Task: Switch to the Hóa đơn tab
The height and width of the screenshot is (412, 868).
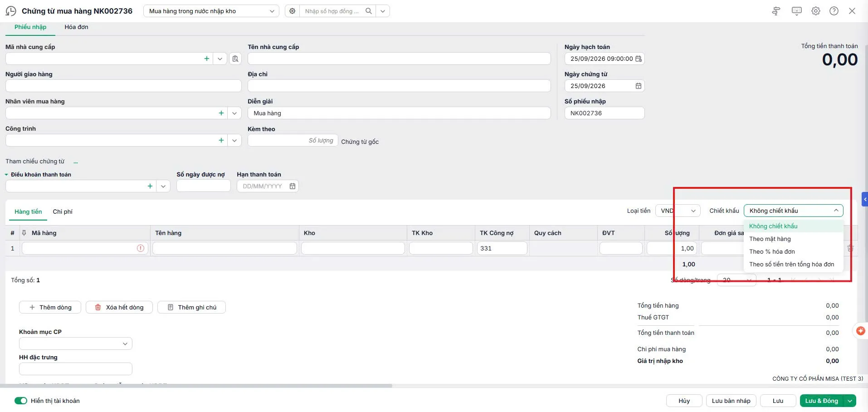Action: pos(76,27)
